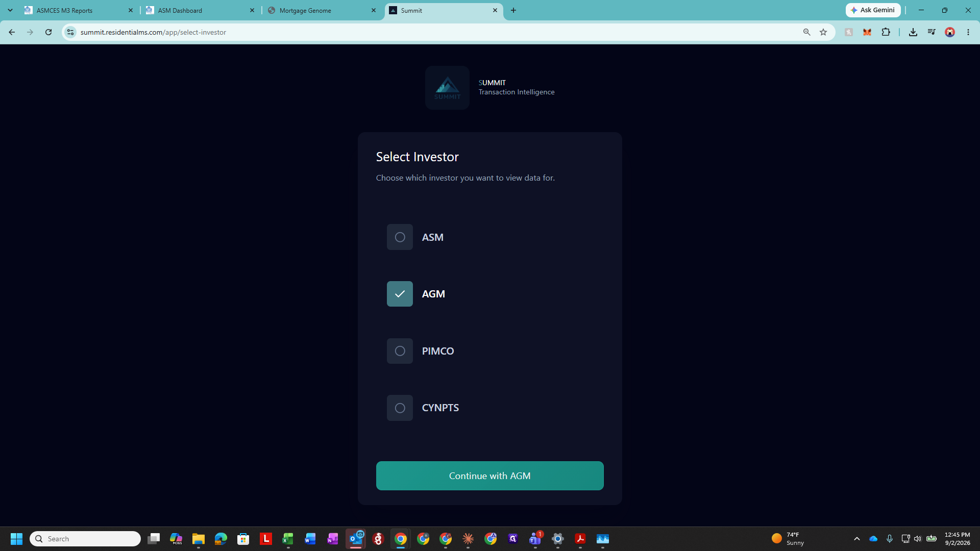Viewport: 980px width, 551px height.
Task: Open the MetaMask fox extension
Action: coord(867,32)
